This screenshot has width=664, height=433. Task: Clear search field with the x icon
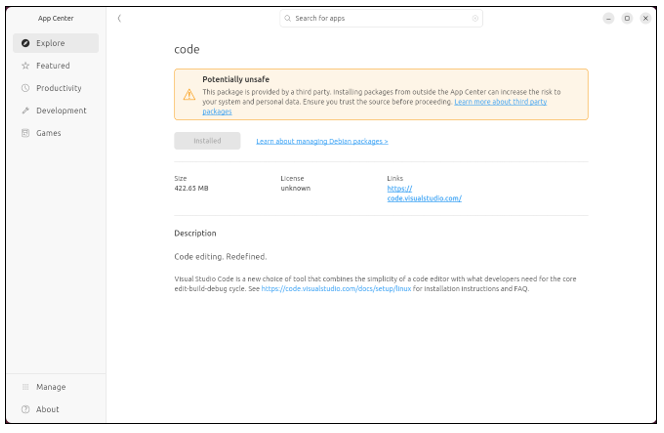coord(475,18)
